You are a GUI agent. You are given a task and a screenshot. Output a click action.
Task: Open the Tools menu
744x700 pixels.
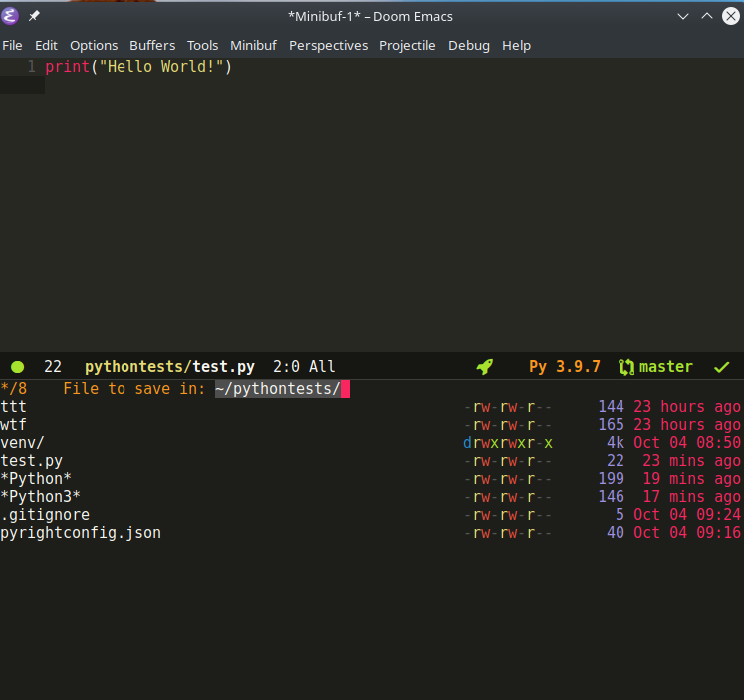(202, 46)
